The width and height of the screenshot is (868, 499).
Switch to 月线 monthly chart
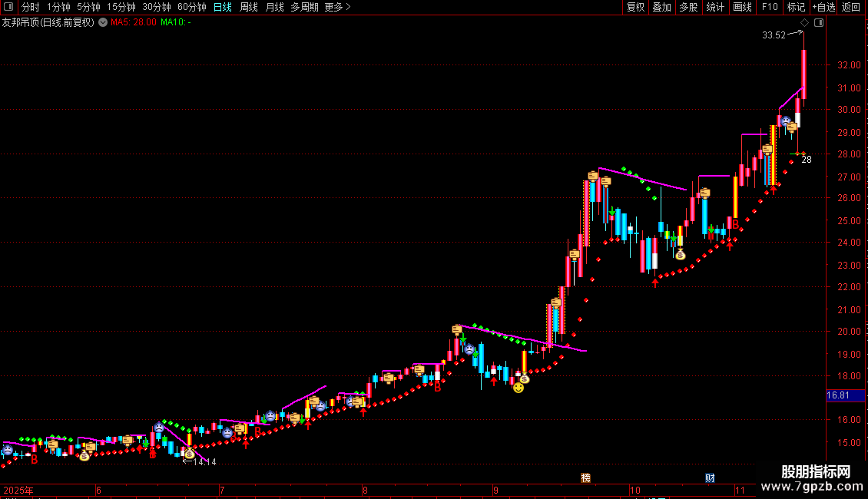click(x=274, y=7)
